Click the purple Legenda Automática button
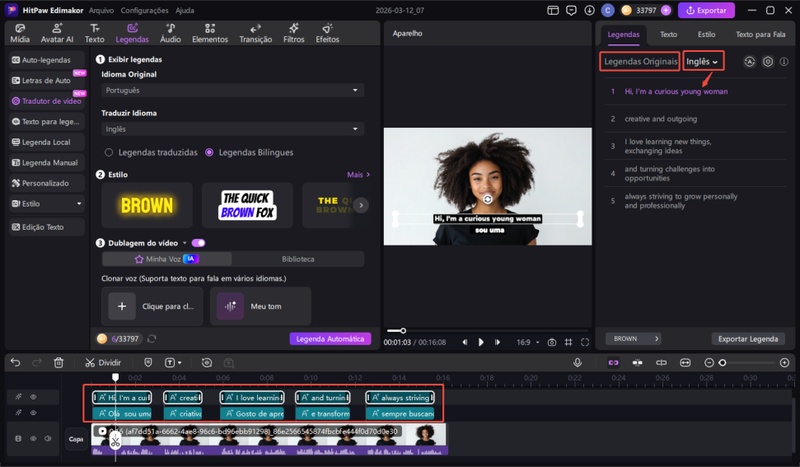Viewport: 800px width, 467px height. click(330, 339)
